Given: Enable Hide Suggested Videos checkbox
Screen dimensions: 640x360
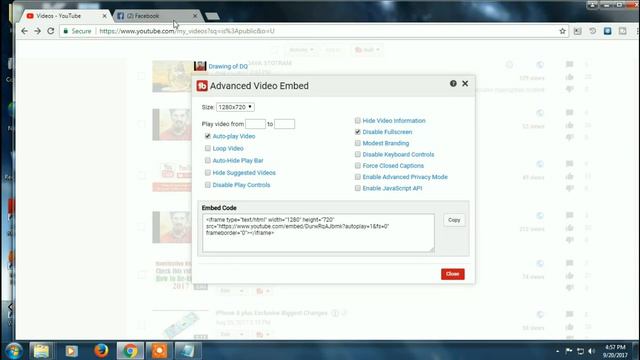Looking at the screenshot, I should point(208,173).
